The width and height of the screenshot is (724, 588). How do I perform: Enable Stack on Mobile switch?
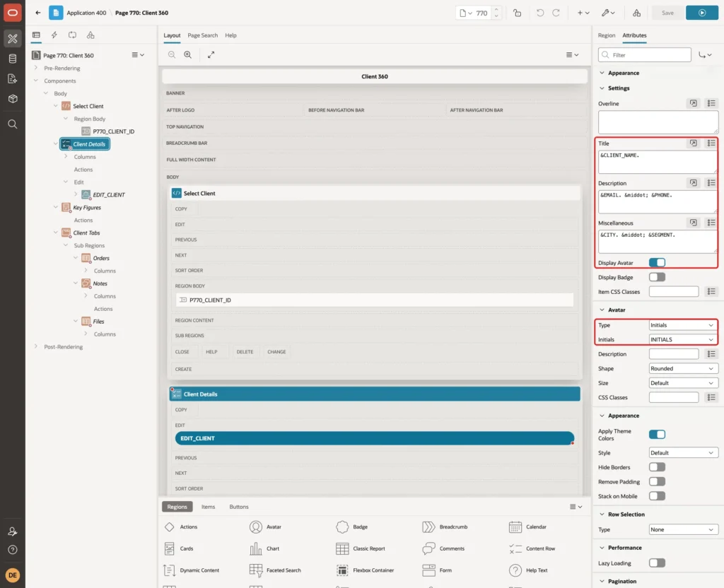click(x=657, y=495)
